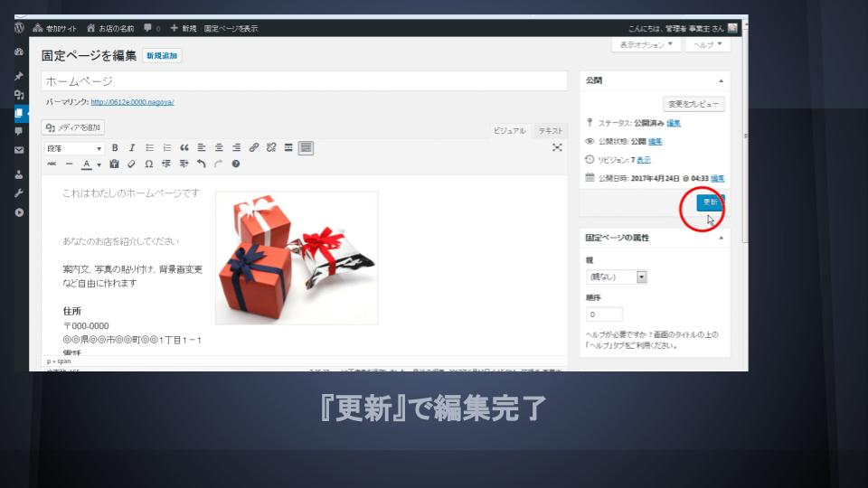Viewport: 868px width, 488px height.
Task: Collapse the 公開 publish panel
Action: tap(721, 80)
